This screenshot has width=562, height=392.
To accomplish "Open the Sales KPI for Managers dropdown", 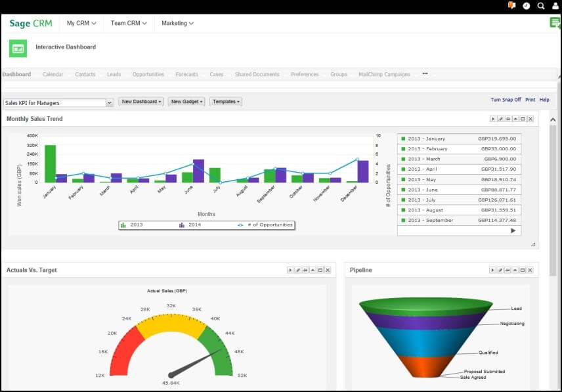I will [x=109, y=102].
